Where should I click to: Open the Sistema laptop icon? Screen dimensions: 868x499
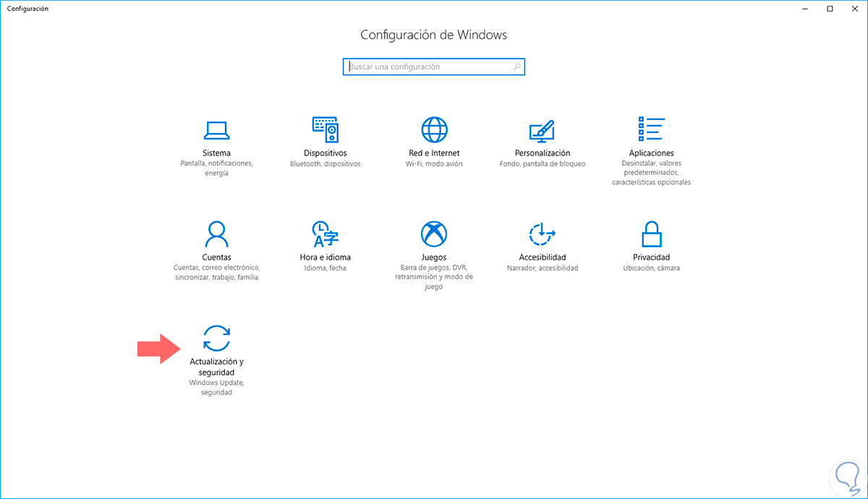[217, 130]
